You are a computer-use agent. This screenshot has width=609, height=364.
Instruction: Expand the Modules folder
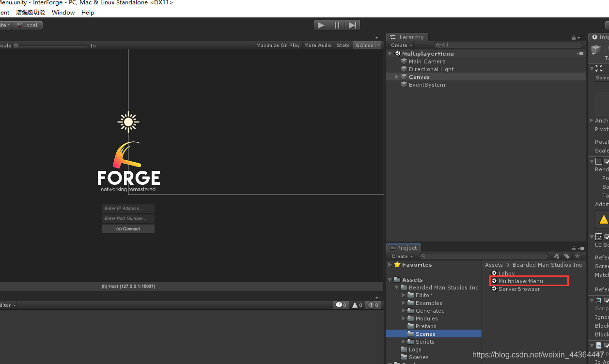pyautogui.click(x=404, y=318)
